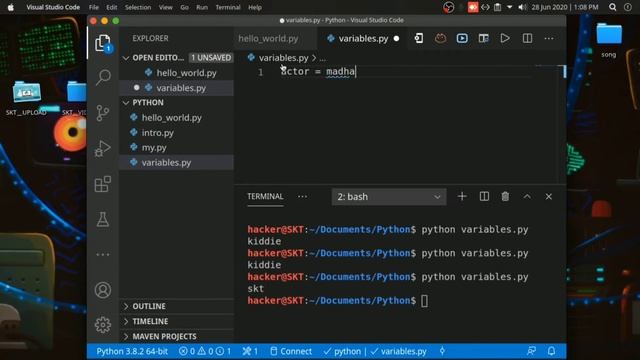Open the Run and Debug view
640x360 pixels.
pyautogui.click(x=102, y=149)
